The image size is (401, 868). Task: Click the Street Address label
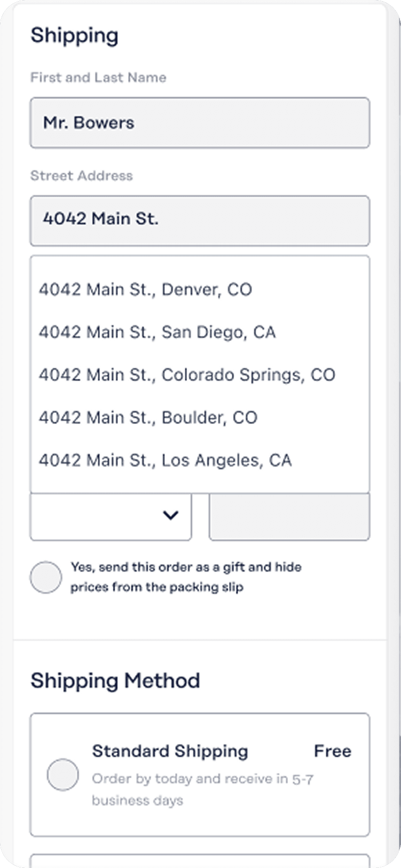coord(82,176)
